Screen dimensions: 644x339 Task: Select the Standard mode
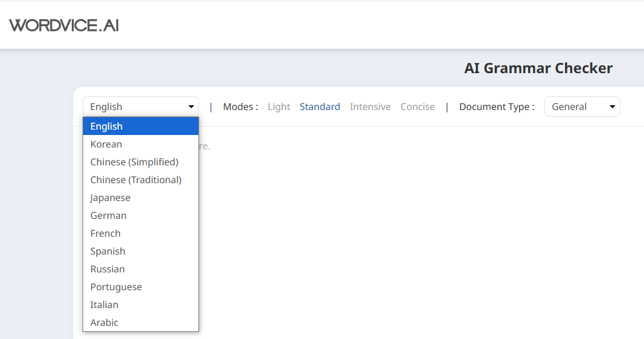pos(320,107)
